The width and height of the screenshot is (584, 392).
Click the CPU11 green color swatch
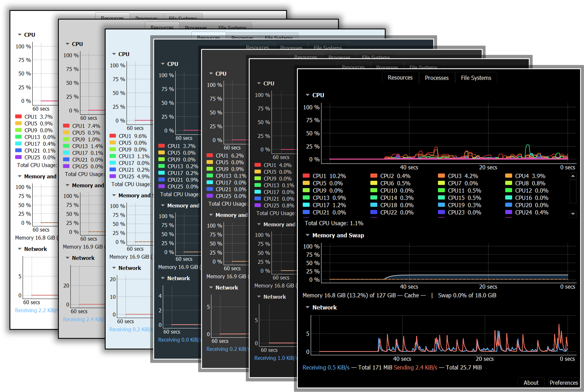coord(441,191)
